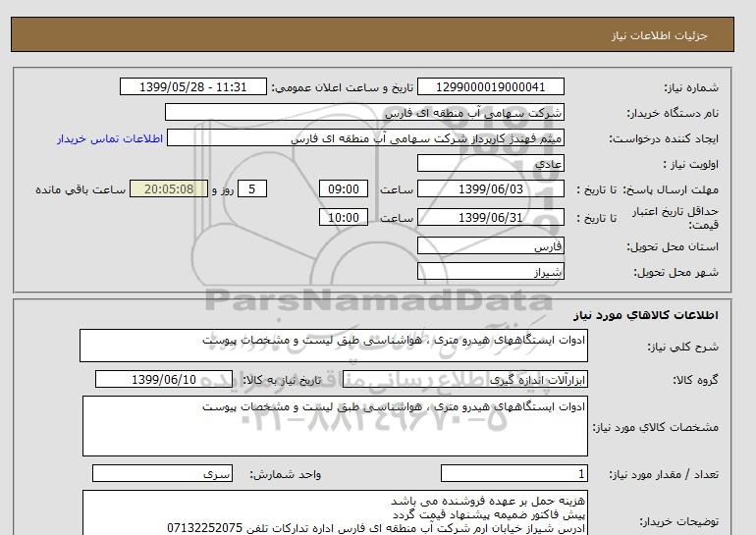Viewport: 756px width, 535px height.
Task: Click the remaining time countdown 20:05:08
Action: (169, 188)
